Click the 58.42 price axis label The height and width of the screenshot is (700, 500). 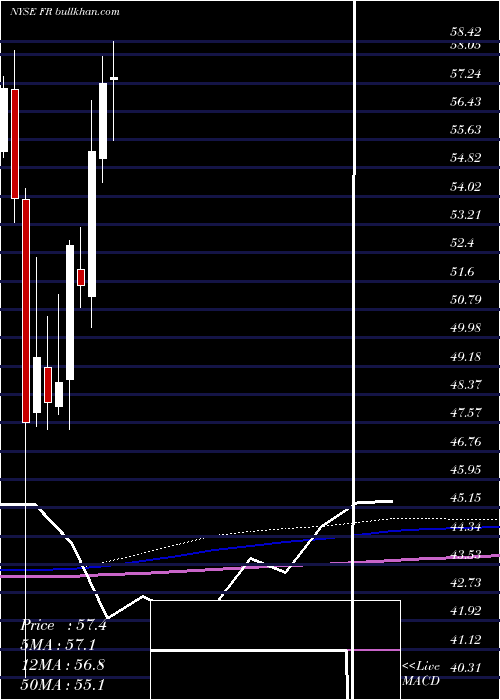point(465,32)
